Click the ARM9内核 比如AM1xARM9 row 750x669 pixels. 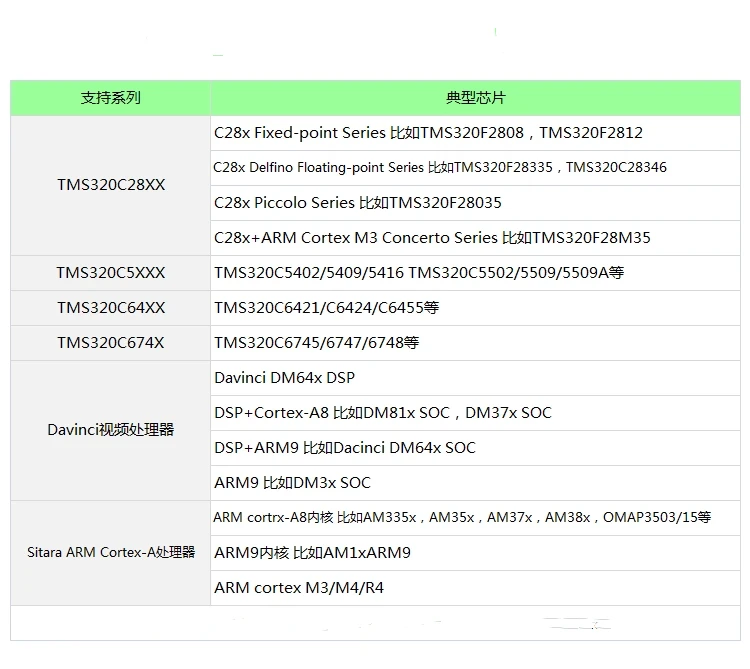[475, 553]
